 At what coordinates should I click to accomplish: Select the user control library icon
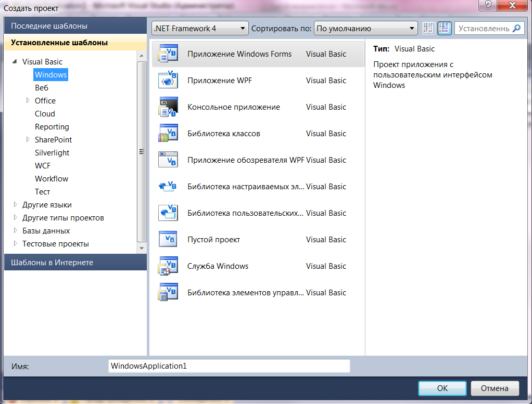tap(168, 213)
